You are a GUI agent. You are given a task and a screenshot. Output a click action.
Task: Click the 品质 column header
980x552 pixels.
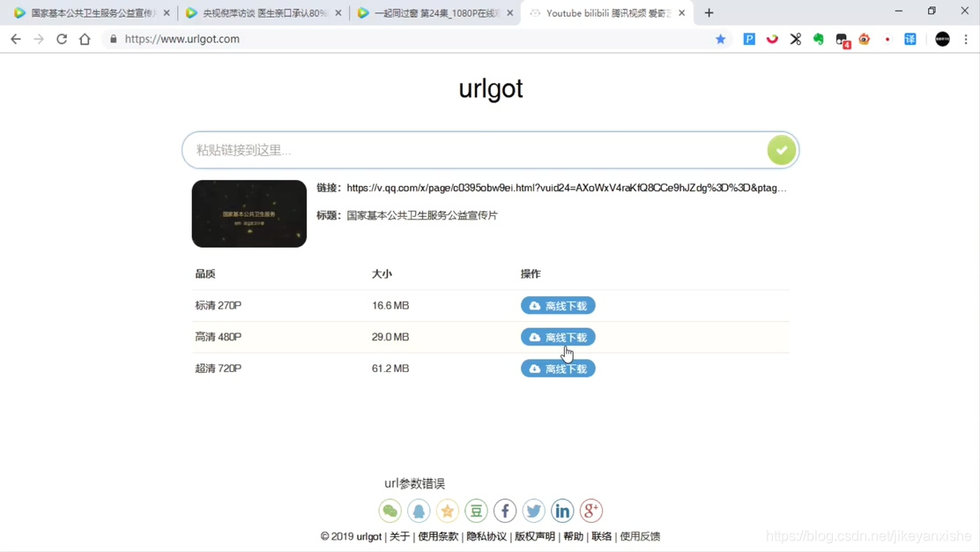coord(205,274)
